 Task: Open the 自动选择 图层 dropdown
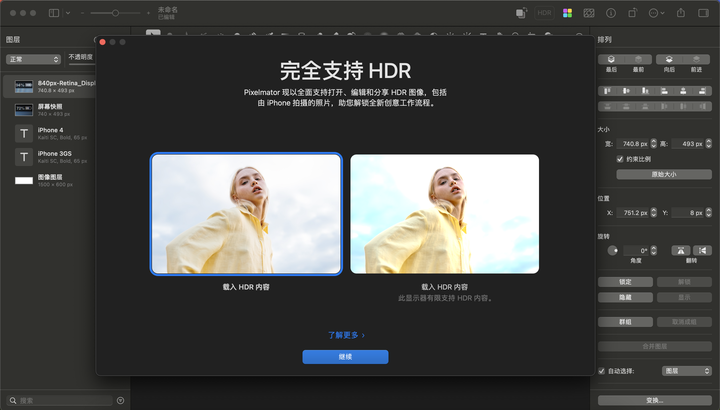tap(687, 371)
